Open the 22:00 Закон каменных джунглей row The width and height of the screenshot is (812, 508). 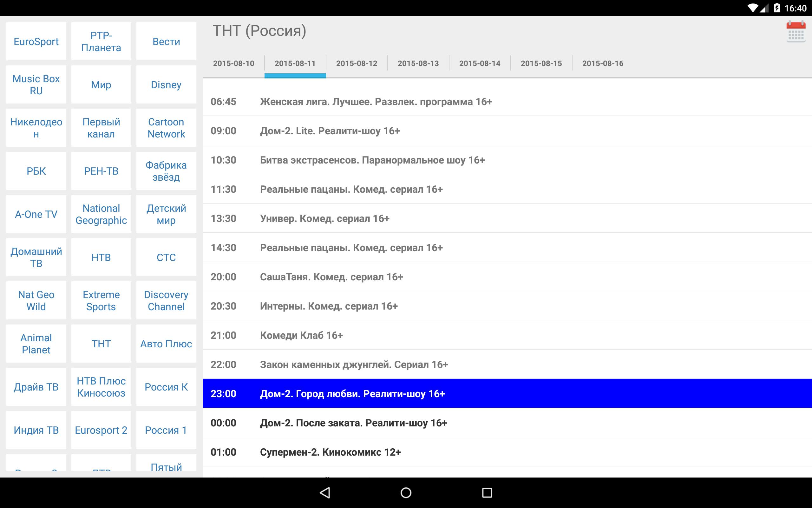[x=507, y=364]
